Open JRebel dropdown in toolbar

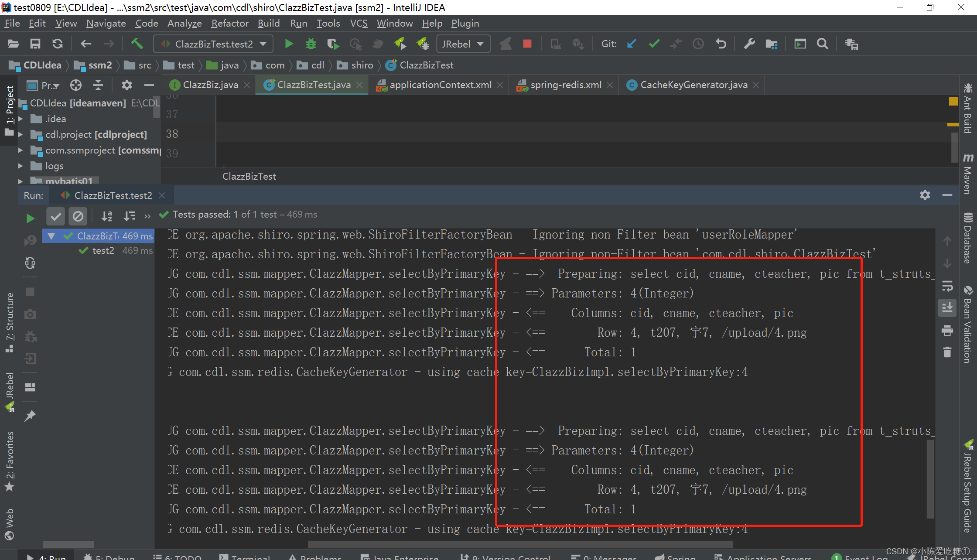pos(462,44)
